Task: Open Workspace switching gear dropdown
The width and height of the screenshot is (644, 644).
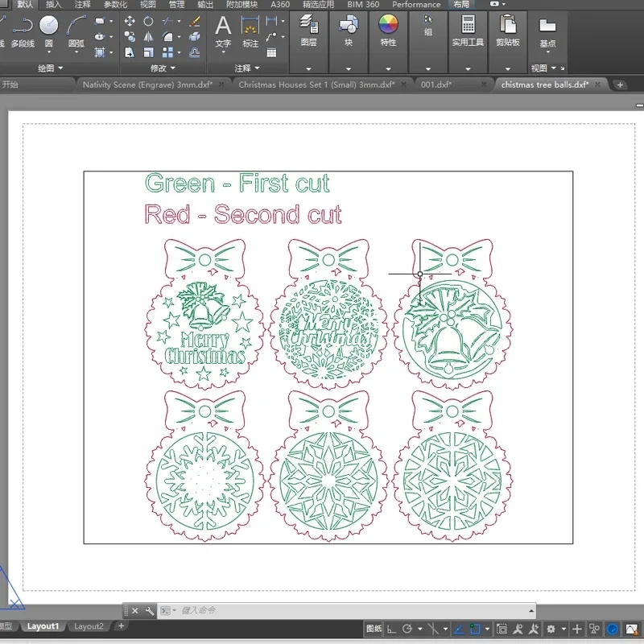Action: [563, 629]
